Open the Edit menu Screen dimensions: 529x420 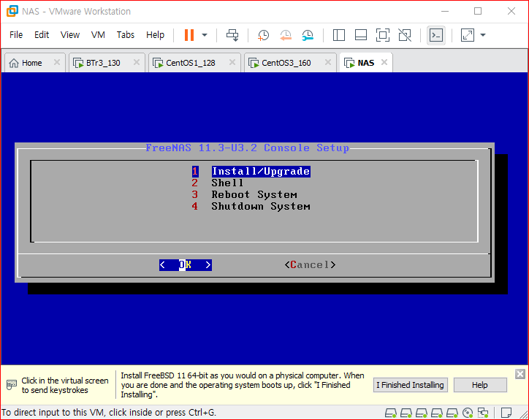42,35
